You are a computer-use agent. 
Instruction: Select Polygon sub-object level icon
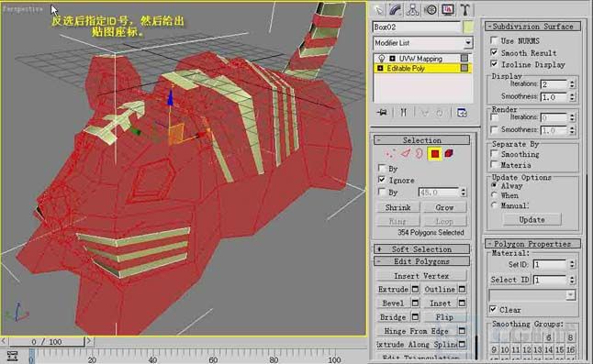[434, 154]
